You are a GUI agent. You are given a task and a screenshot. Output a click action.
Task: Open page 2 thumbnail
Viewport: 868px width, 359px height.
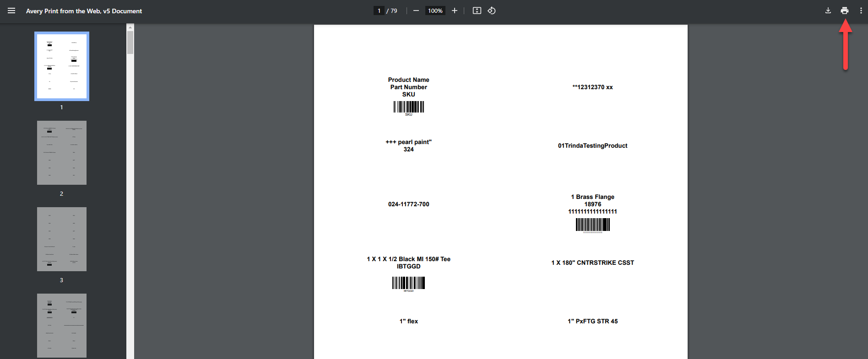pos(62,153)
